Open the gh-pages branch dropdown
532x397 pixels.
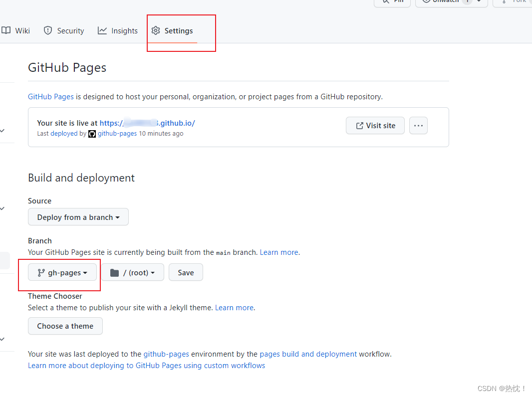[x=62, y=273]
